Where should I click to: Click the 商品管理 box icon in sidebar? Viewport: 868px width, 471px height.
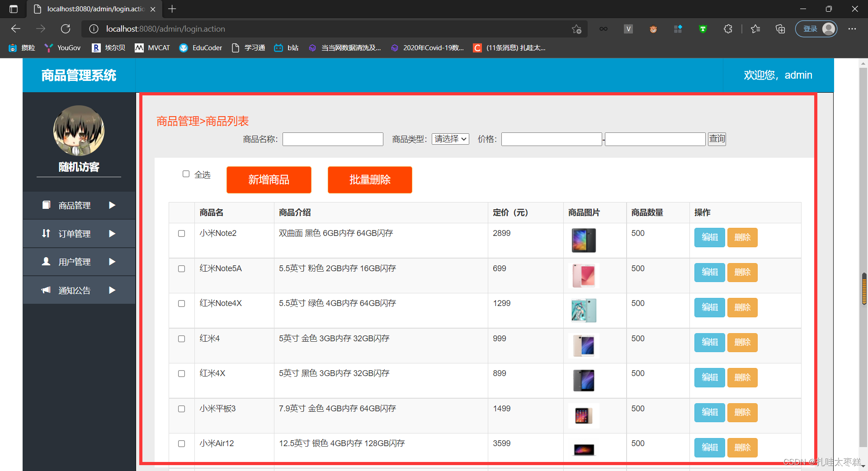(x=46, y=205)
